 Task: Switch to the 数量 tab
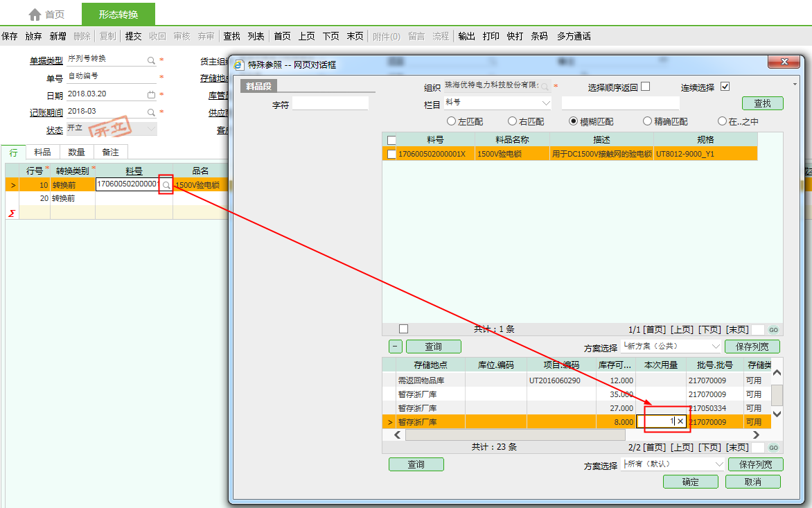point(76,152)
